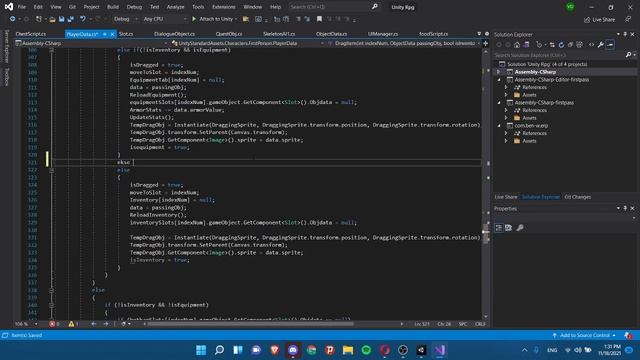This screenshot has height=360, width=640.
Task: Open the open-tabs overflow dropdown arrow
Action: 479,34
